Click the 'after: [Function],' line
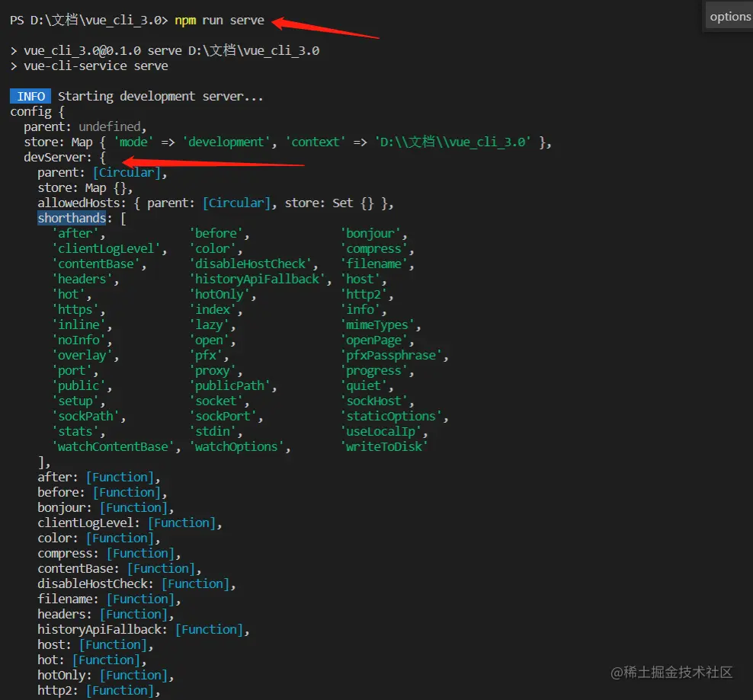Image resolution: width=753 pixels, height=700 pixels. [x=99, y=478]
